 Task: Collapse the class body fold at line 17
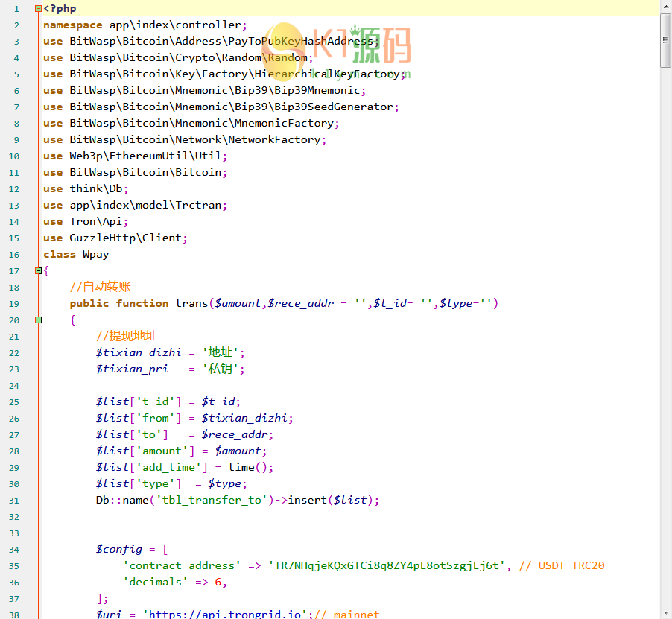[38, 270]
